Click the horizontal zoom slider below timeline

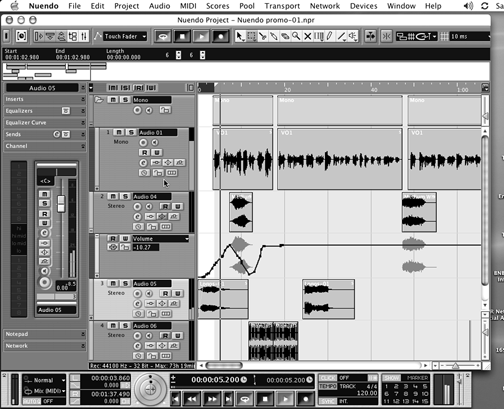point(455,366)
